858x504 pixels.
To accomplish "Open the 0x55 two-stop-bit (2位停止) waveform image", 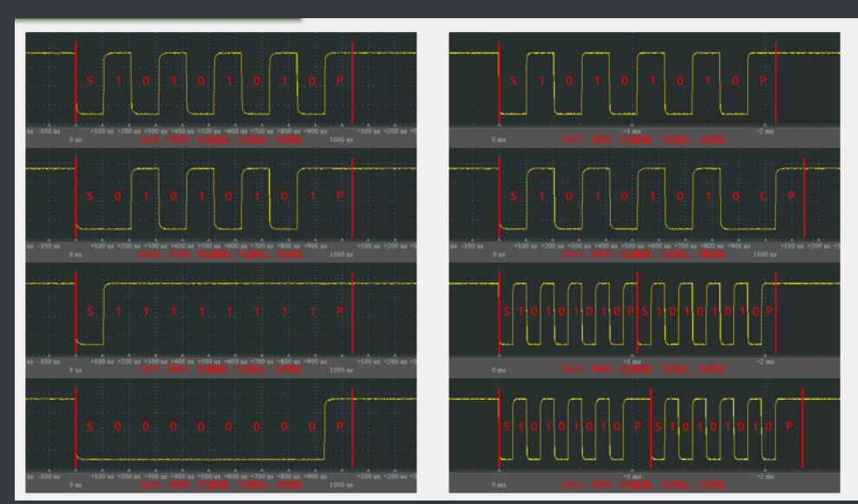I will [645, 435].
